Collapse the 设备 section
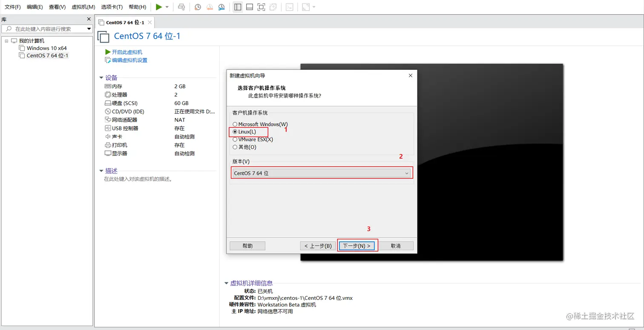This screenshot has height=330, width=644. click(101, 77)
